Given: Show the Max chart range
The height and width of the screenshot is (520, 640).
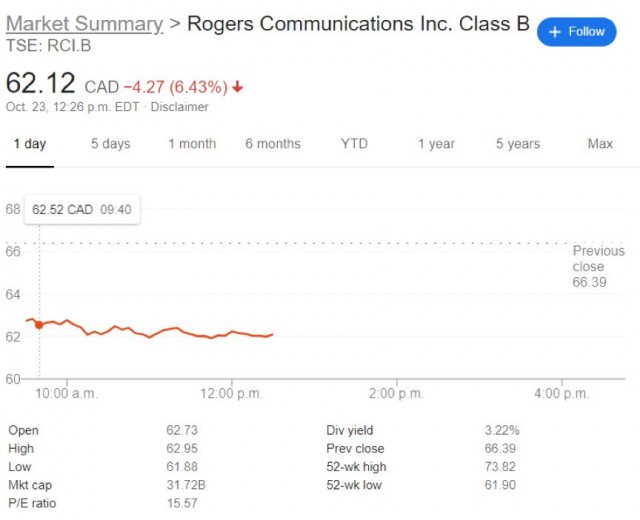Looking at the screenshot, I should pos(600,144).
